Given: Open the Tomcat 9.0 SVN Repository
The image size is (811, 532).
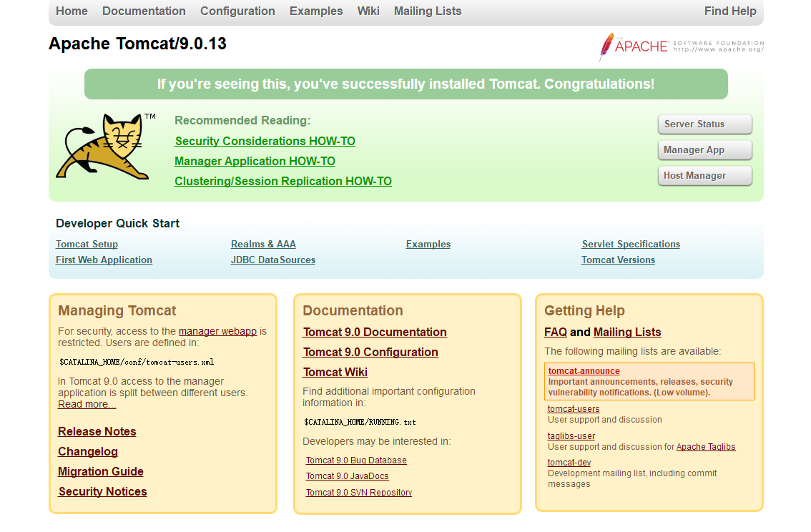Looking at the screenshot, I should coord(358,492).
